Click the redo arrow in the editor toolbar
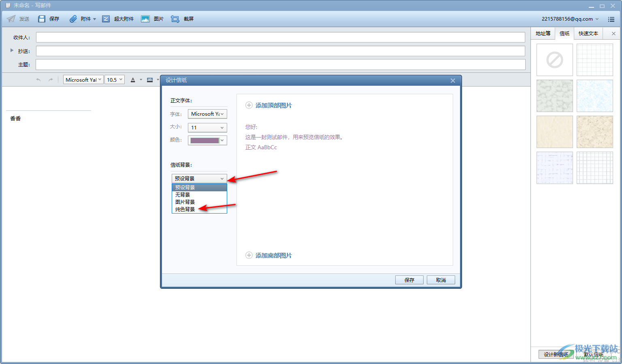 (51, 80)
